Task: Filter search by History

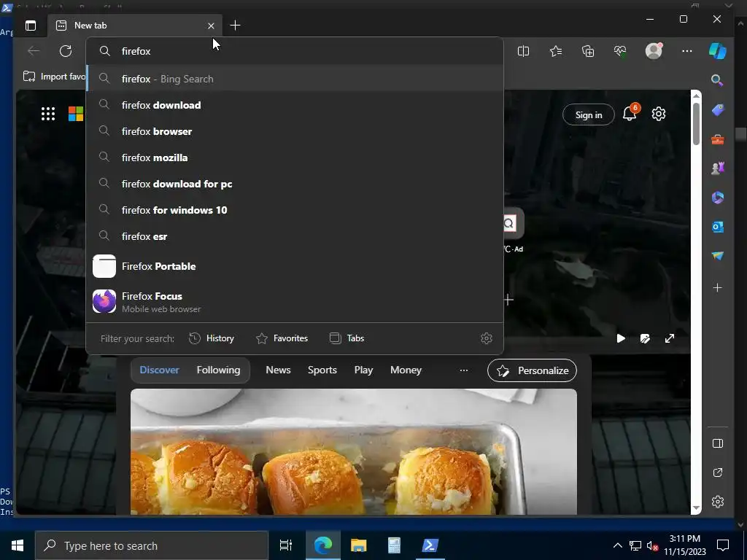Action: [x=212, y=338]
